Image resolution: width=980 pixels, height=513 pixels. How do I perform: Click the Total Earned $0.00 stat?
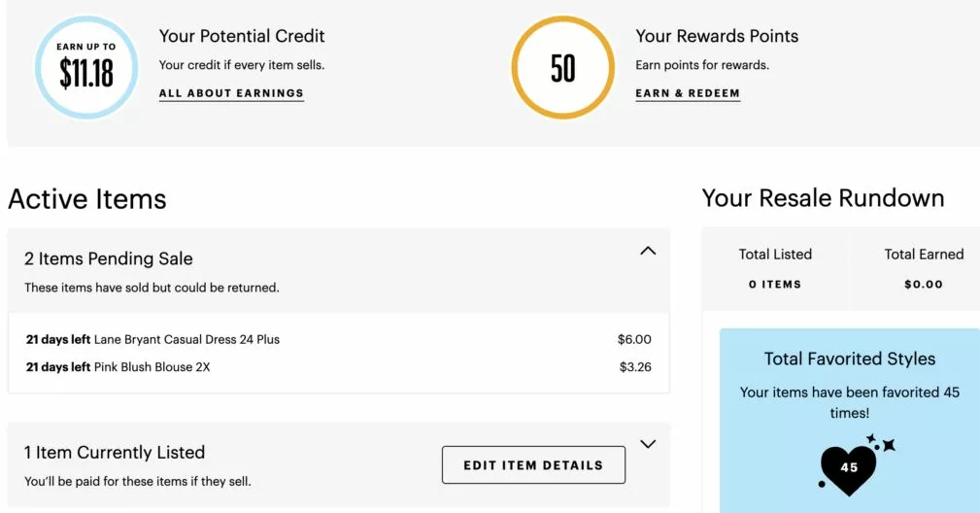click(924, 269)
